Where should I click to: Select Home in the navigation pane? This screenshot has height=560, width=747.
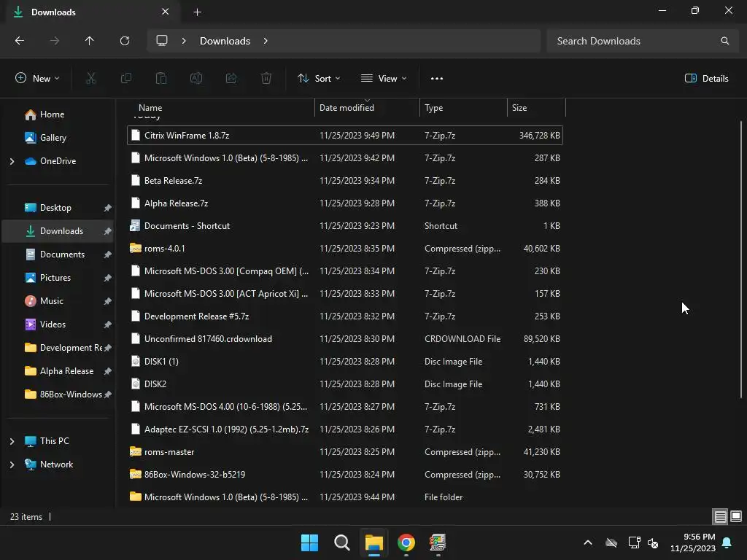click(x=58, y=114)
